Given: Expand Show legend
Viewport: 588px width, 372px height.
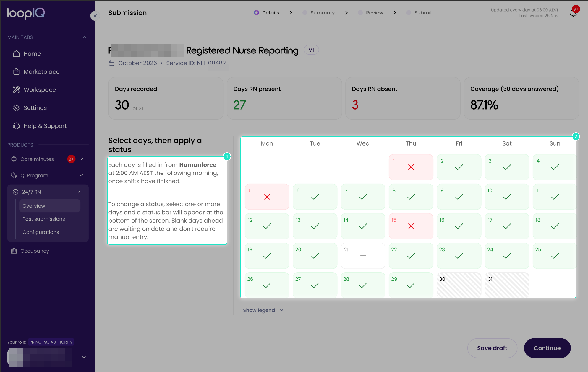Looking at the screenshot, I should (x=263, y=310).
